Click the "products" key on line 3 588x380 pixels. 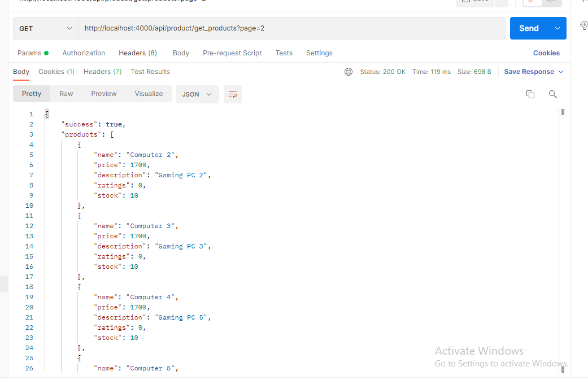tap(81, 134)
